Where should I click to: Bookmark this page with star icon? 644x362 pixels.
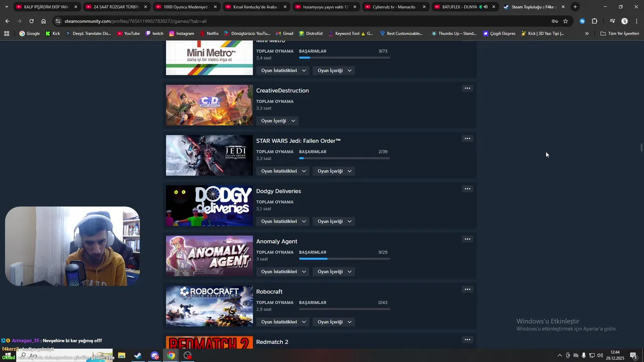pos(566,21)
